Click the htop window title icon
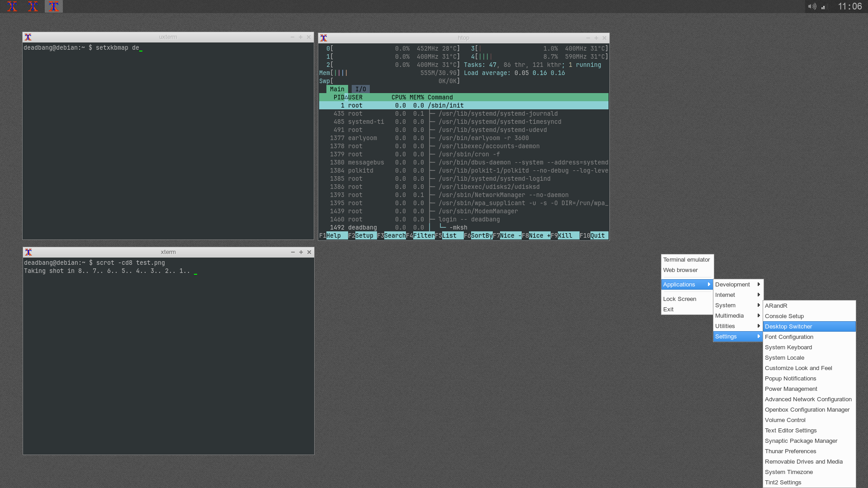The height and width of the screenshot is (488, 868). pyautogui.click(x=324, y=38)
